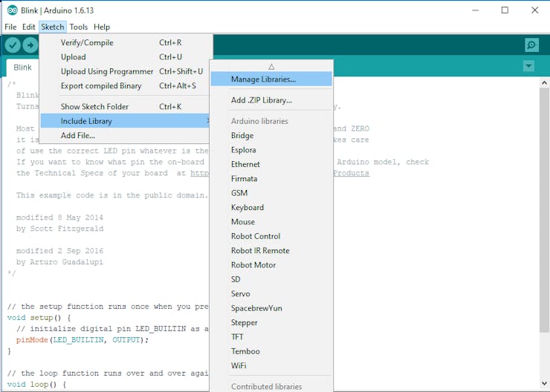Minimize the Arduino window
Screen dimensions: 550x392
tap(475, 10)
